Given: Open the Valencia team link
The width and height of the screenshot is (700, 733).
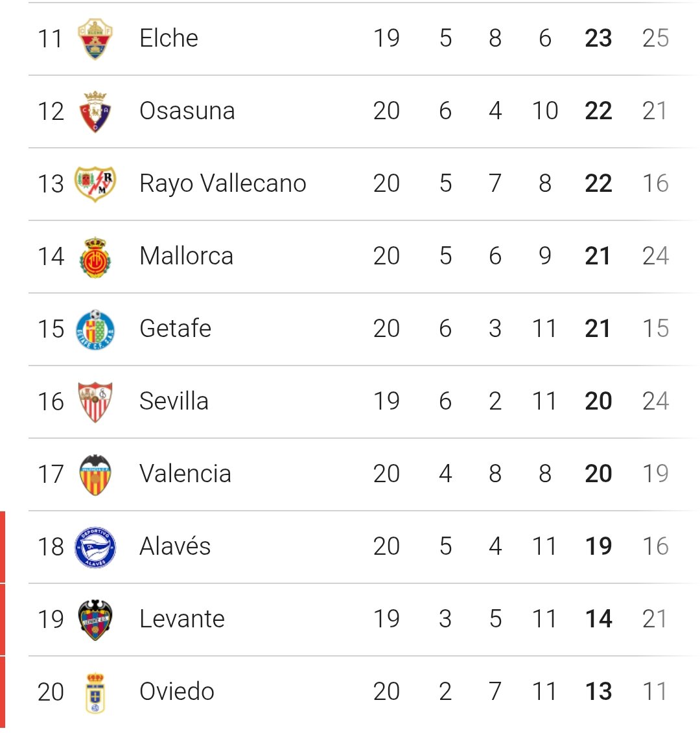Looking at the screenshot, I should 185,474.
